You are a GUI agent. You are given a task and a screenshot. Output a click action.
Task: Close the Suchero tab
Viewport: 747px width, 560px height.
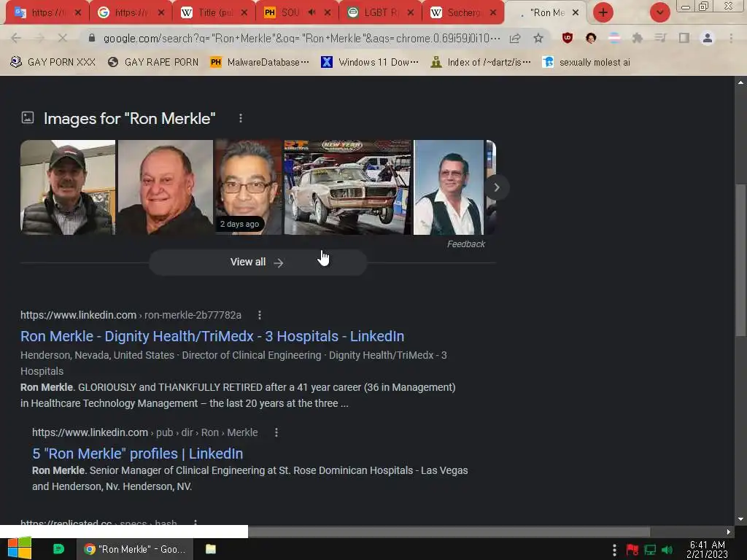tap(493, 12)
